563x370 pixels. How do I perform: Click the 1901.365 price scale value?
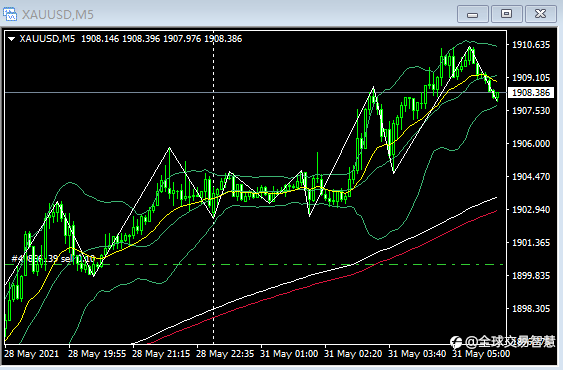pos(531,243)
